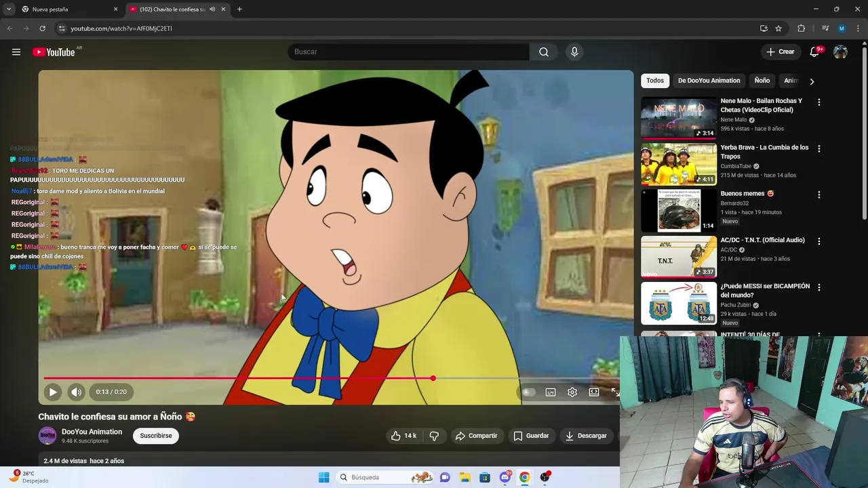Enter full screen mode

[614, 392]
